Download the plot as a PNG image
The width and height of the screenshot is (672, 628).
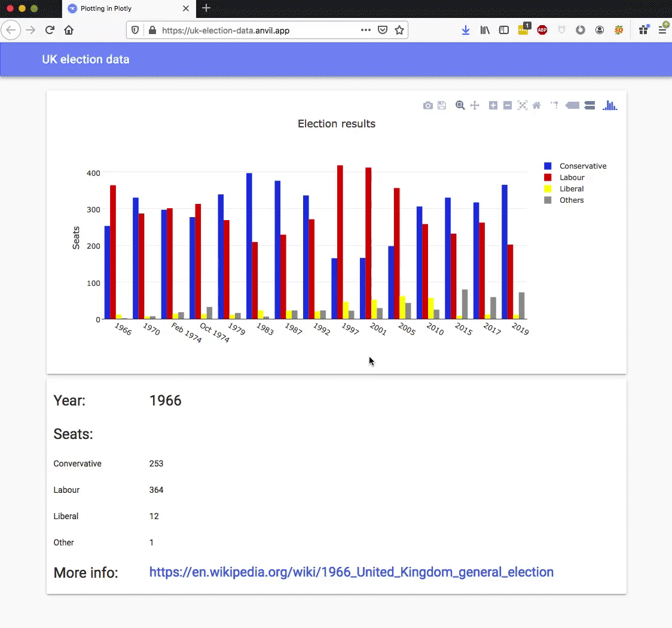pos(428,105)
